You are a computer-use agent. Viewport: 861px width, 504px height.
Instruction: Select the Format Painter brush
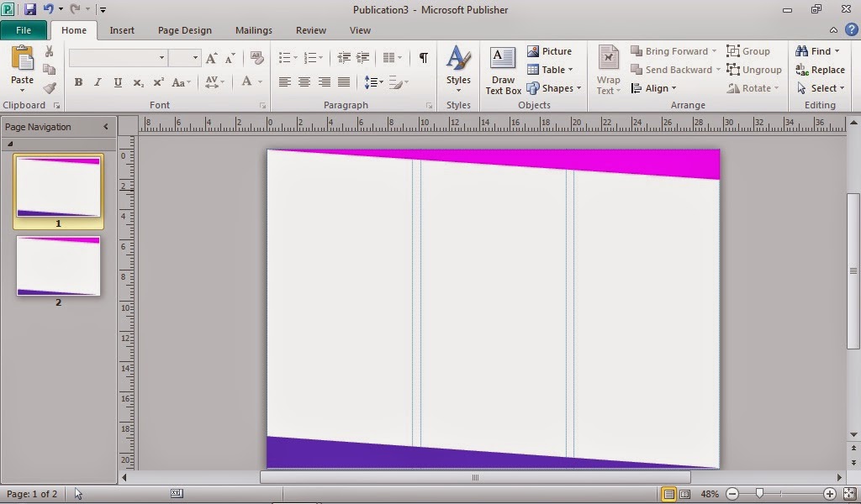coord(50,87)
